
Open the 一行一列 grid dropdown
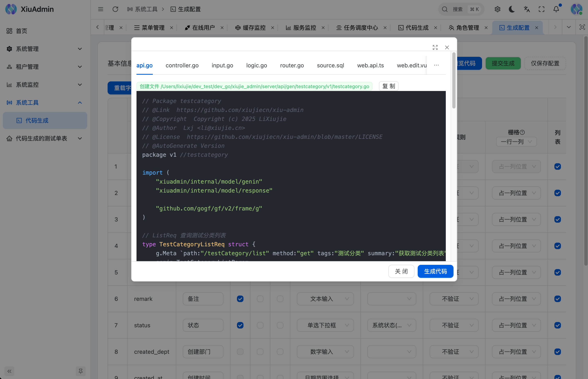[516, 141]
